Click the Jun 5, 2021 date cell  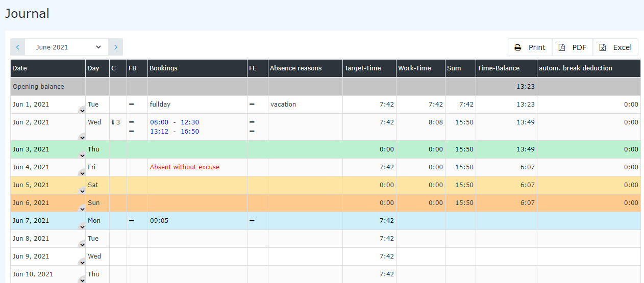48,185
